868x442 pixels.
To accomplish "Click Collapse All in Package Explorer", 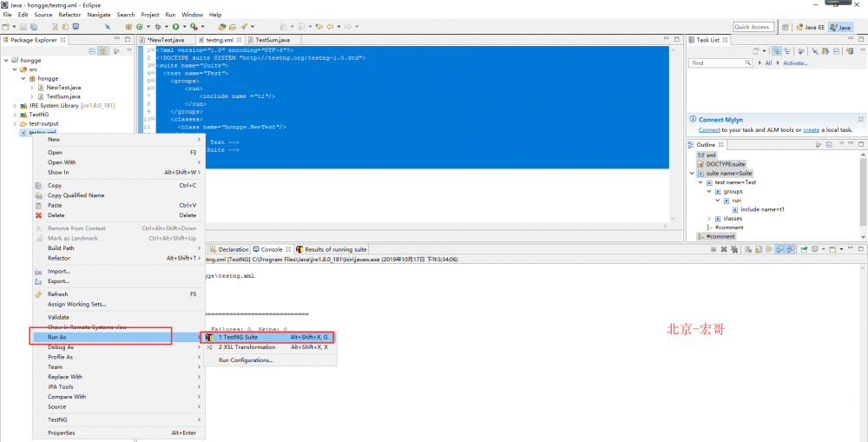I will coord(93,51).
